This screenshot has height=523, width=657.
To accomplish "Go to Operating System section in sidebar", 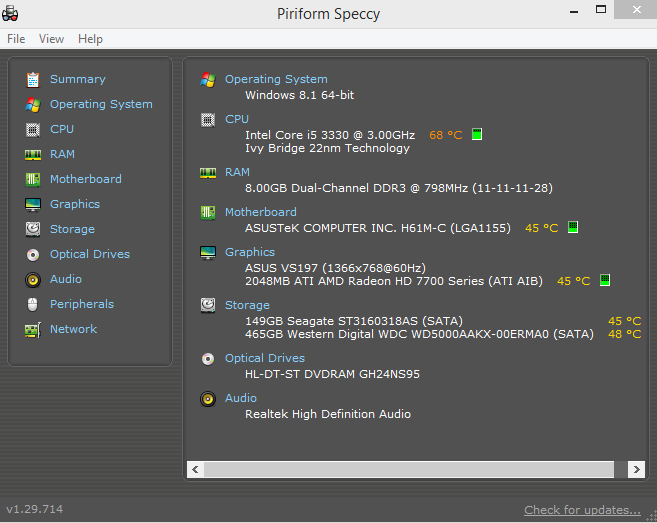I will (x=101, y=104).
